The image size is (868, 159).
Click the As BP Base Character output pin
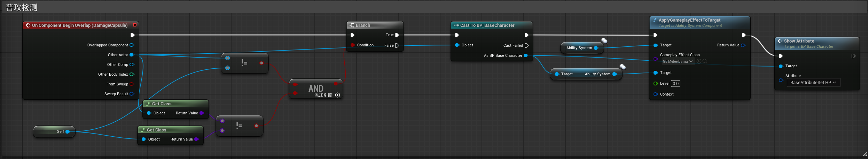coord(526,55)
